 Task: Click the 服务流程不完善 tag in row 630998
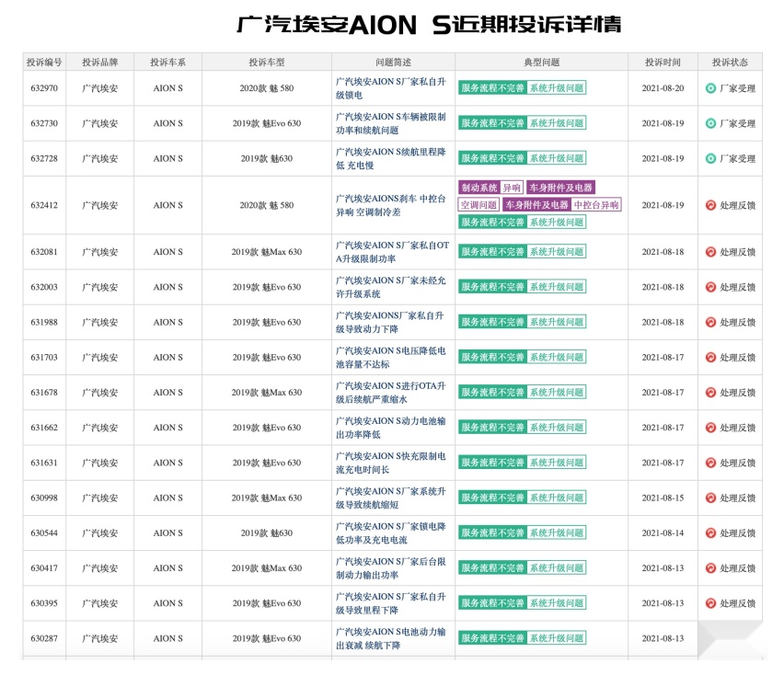click(492, 498)
